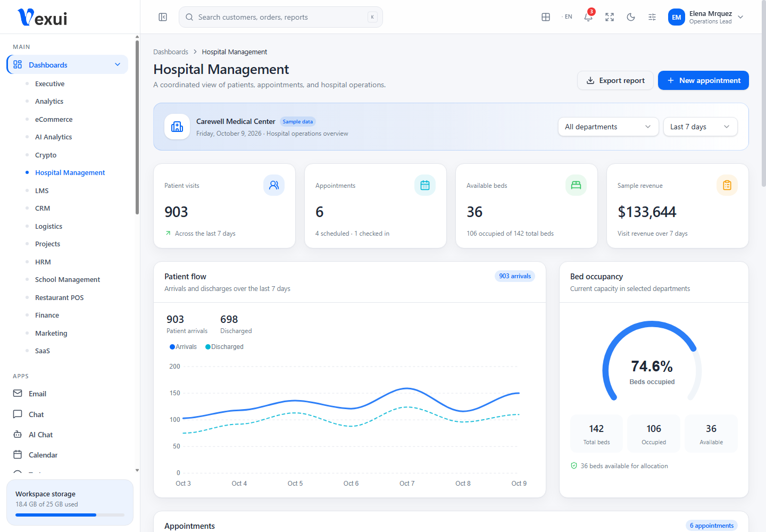Click the New appointment button
Viewport: 766px width, 532px height.
[703, 80]
